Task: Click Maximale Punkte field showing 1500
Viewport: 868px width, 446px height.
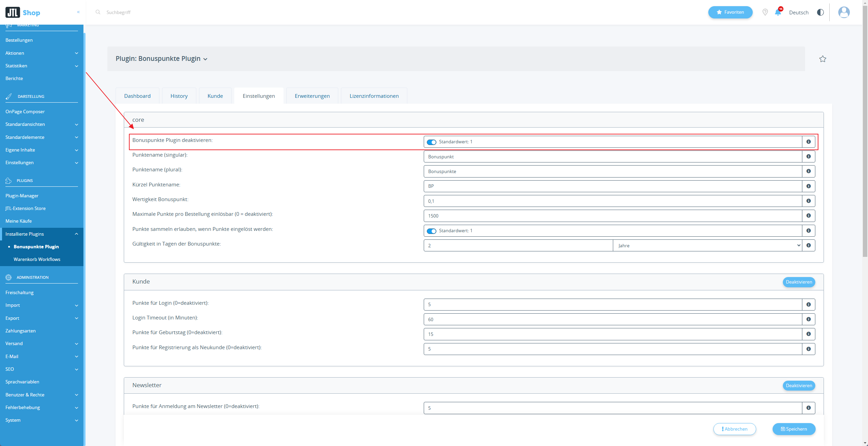Action: point(613,215)
